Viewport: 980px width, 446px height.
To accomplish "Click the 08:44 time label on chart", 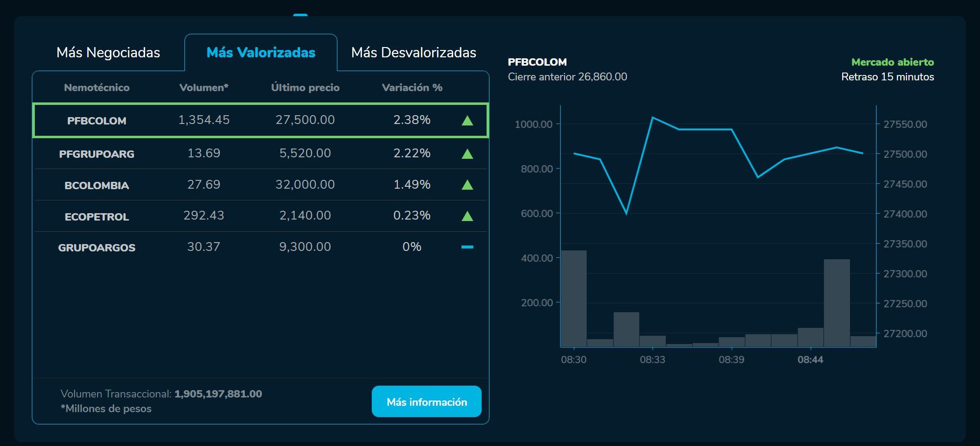I will [x=810, y=360].
